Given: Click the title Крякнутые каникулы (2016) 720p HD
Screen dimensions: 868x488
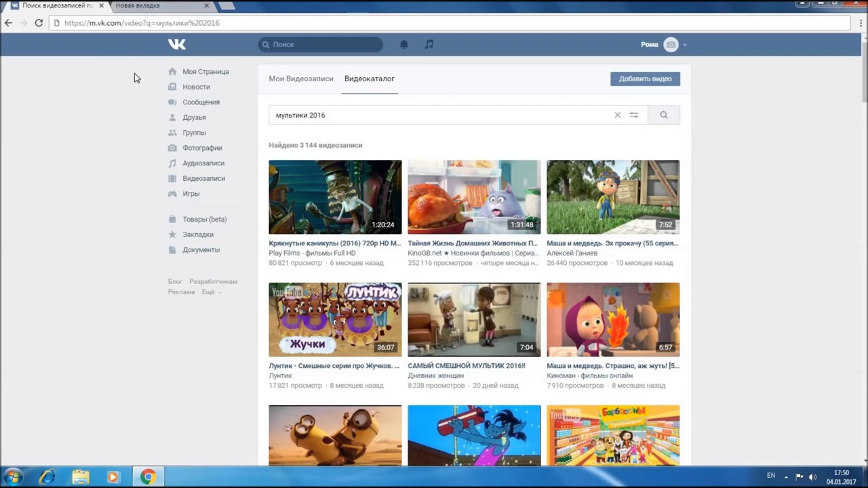Looking at the screenshot, I should click(335, 243).
